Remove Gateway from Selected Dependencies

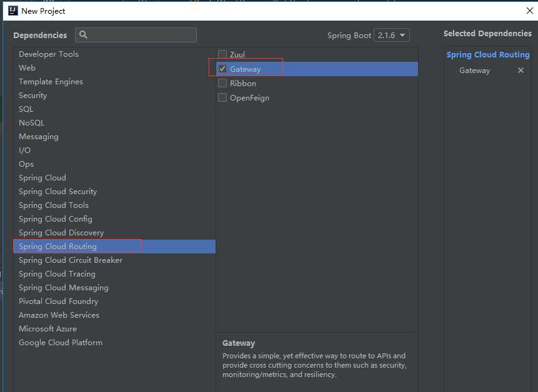[x=521, y=71]
